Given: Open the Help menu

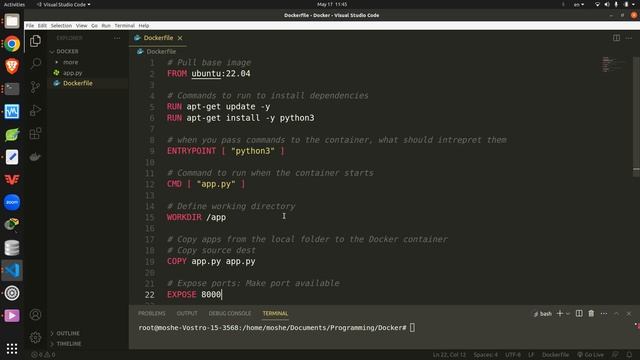Looking at the screenshot, I should (x=144, y=26).
